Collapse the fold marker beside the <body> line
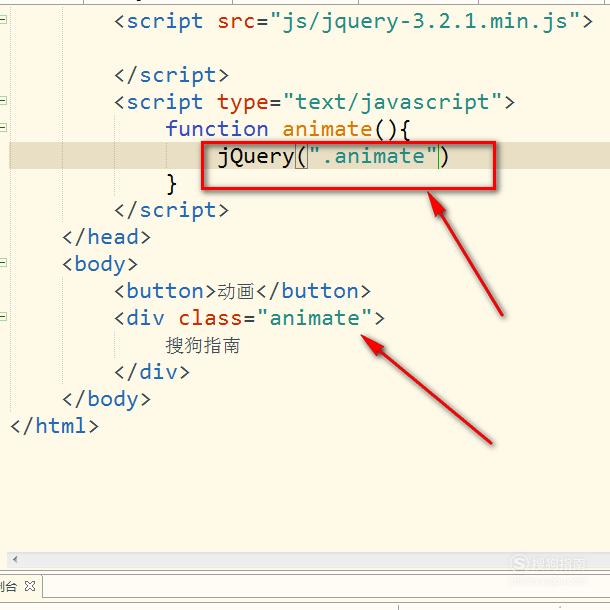610x610 pixels. [x=3, y=263]
